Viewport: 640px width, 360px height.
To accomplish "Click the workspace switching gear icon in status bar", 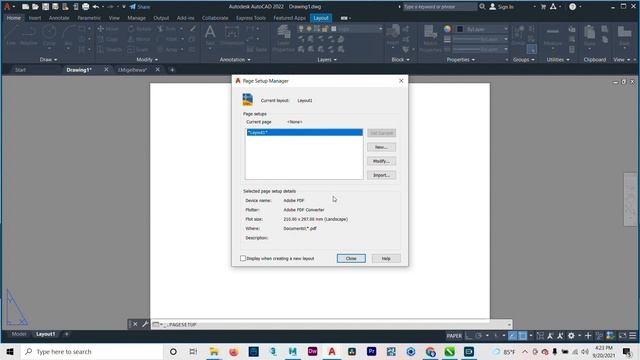I will tap(571, 336).
